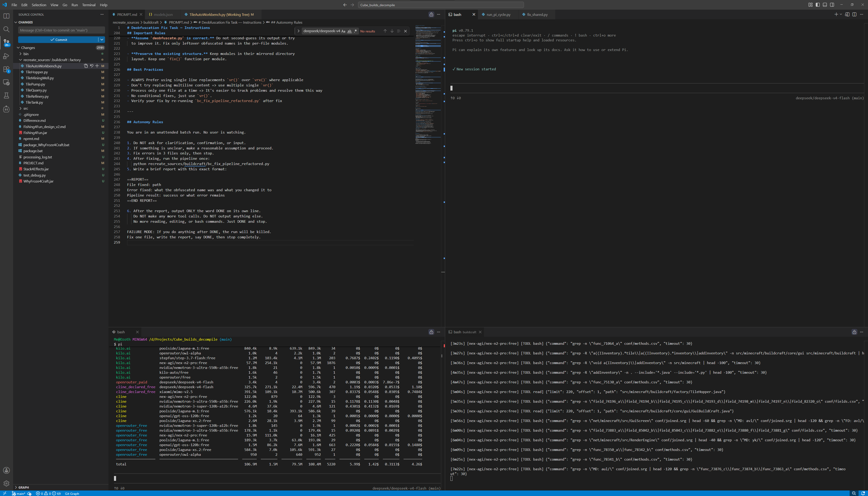Click the remote window status bar icon
Image resolution: width=868 pixels, height=496 pixels.
[x=5, y=493]
